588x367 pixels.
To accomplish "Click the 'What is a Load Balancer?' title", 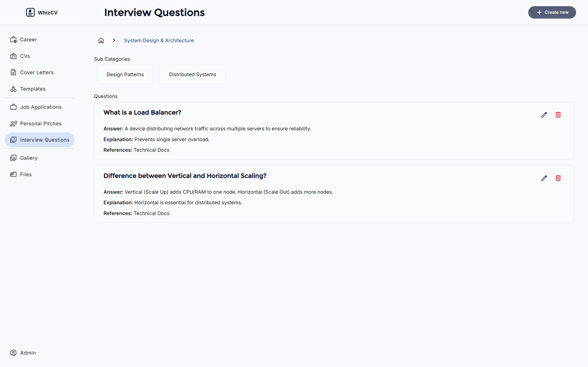I will tap(142, 113).
